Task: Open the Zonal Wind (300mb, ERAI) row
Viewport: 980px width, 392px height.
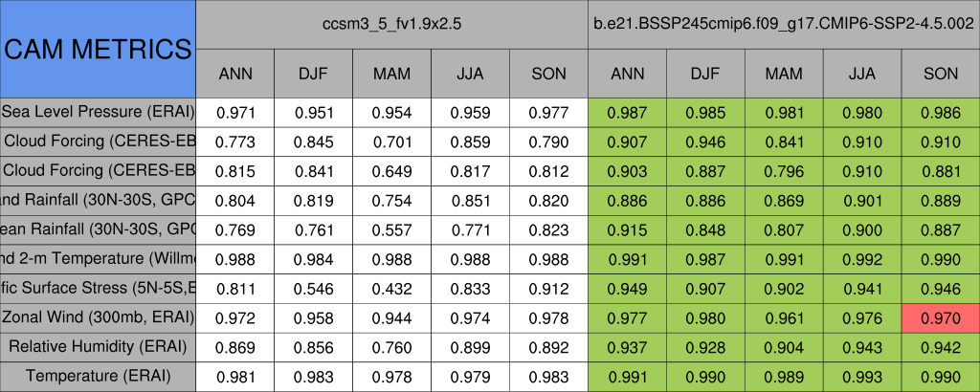Action: click(98, 316)
